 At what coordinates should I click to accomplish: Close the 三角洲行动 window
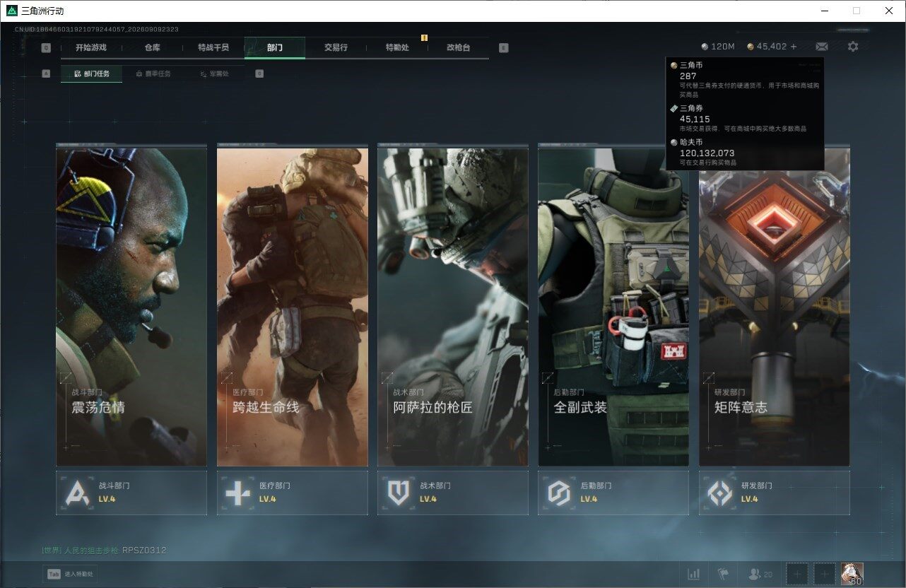point(889,11)
